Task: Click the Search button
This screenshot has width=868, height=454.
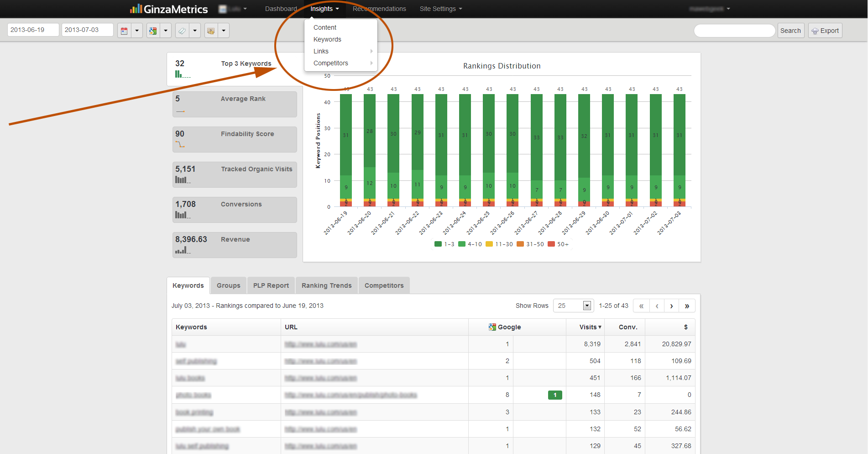Action: click(790, 31)
